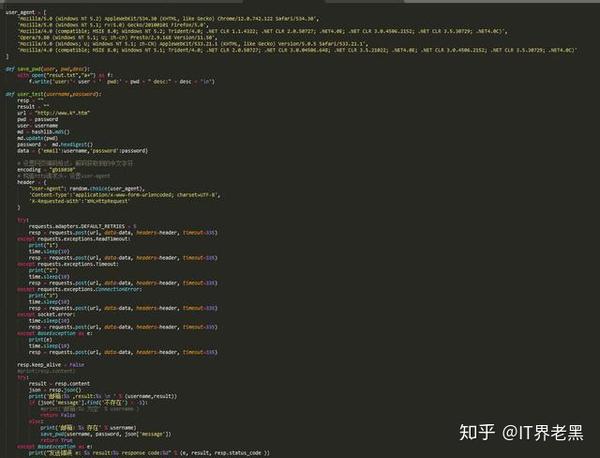Screen dimensions: 600x458
Task: Click the "json = resp.json()" line
Action: tap(55, 390)
